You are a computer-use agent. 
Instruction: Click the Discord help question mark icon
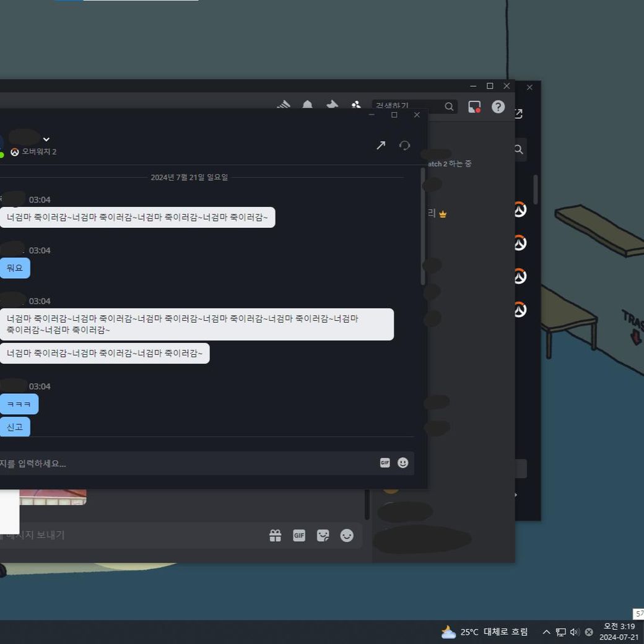pyautogui.click(x=498, y=107)
